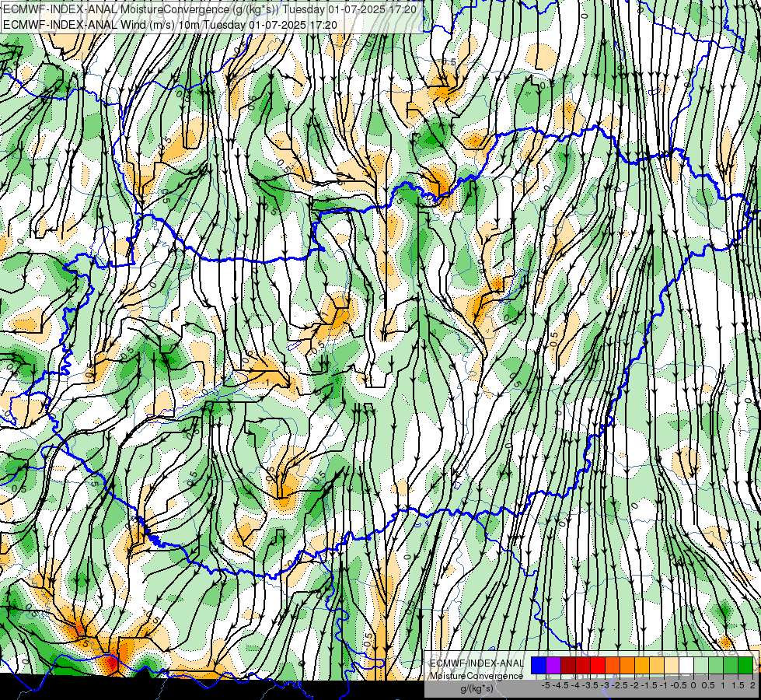
Task: Click the blue legend swatch below -5
Action: tap(539, 666)
